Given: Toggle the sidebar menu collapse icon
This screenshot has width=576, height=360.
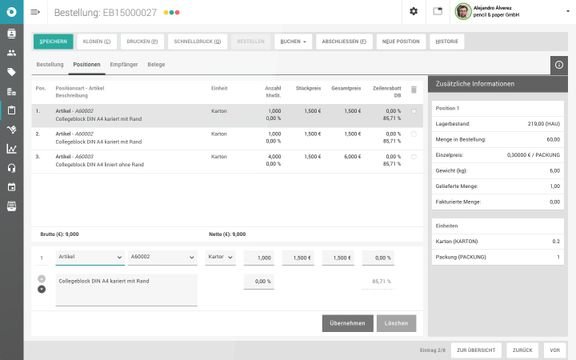Looking at the screenshot, I should pos(35,12).
